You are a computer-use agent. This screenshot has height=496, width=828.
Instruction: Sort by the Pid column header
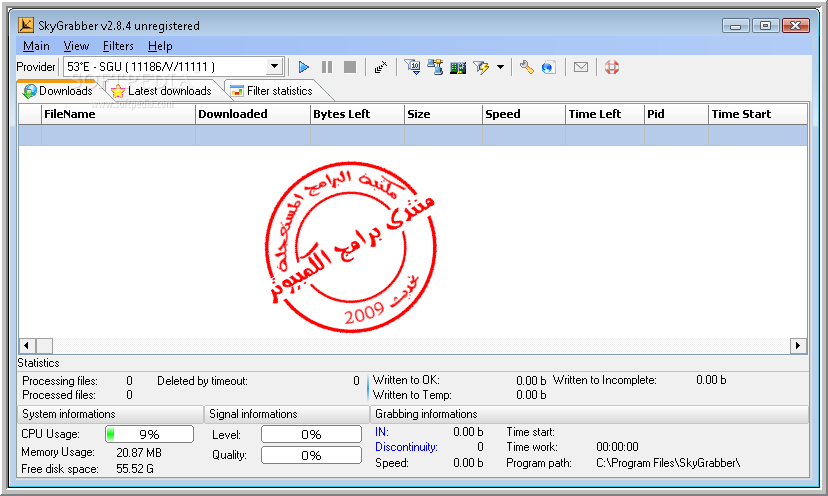676,114
